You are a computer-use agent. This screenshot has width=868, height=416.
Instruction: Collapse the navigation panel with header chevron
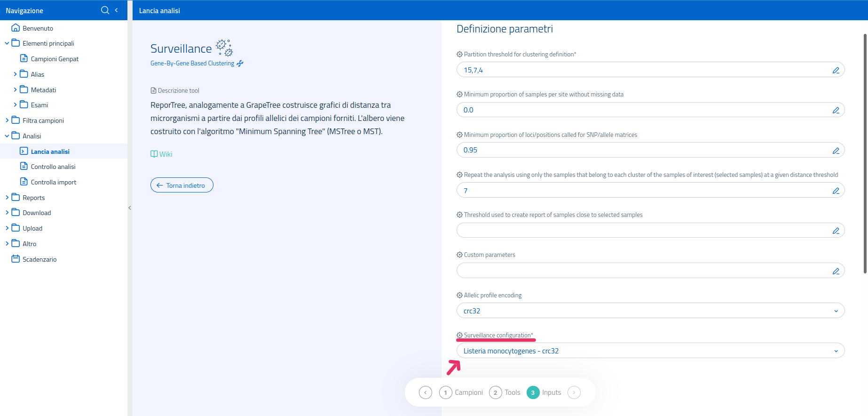117,10
